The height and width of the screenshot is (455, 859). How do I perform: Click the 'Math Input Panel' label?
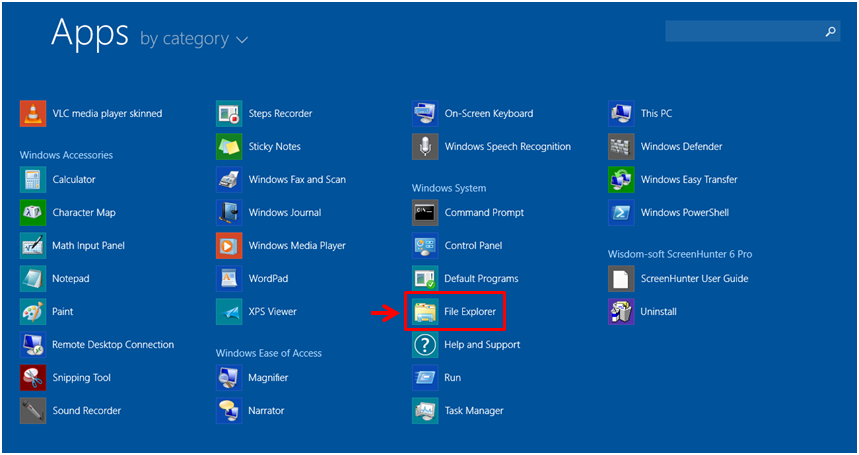88,246
